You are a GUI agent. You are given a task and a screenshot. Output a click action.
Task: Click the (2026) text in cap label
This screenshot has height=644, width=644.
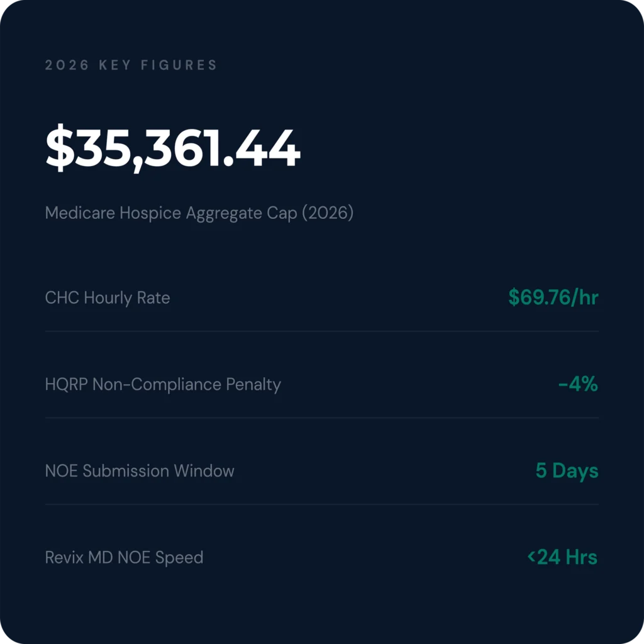328,213
